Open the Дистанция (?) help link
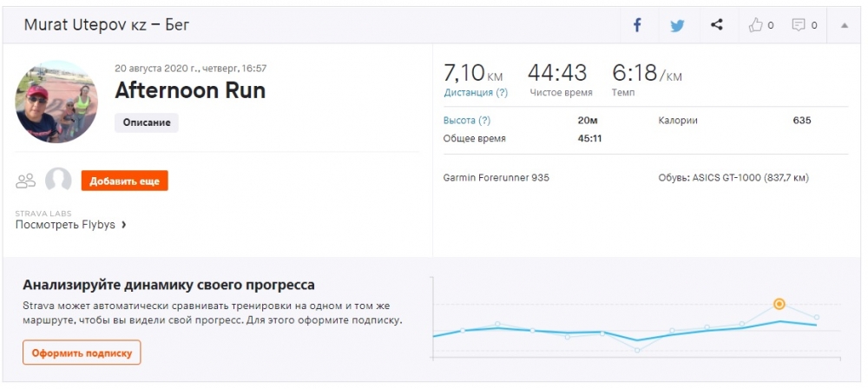The image size is (868, 389). pyautogui.click(x=476, y=93)
